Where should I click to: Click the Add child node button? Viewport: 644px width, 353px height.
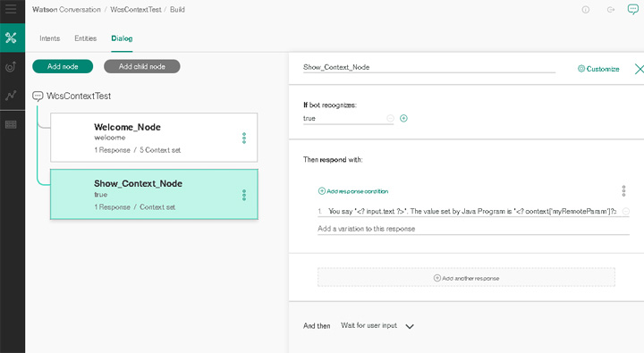(x=142, y=66)
